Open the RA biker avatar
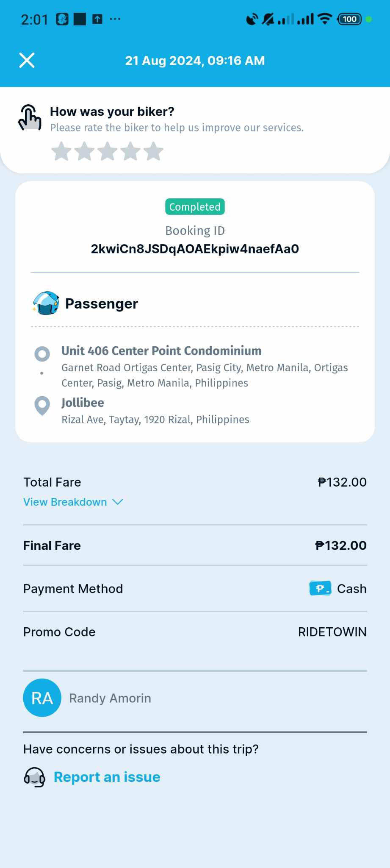 42,698
